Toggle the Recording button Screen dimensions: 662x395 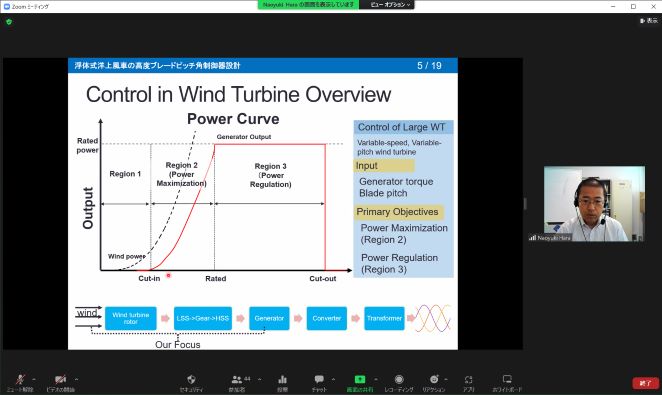coord(399,382)
